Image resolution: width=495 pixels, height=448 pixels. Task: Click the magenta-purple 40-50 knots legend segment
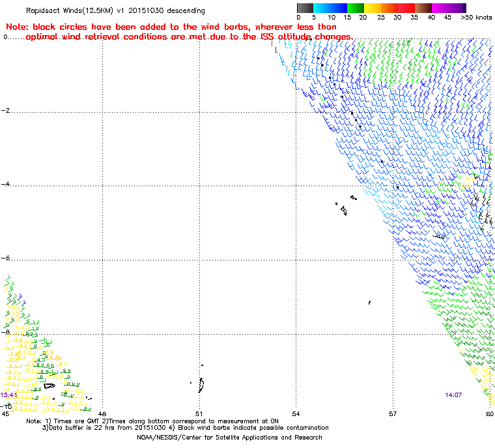449,8
